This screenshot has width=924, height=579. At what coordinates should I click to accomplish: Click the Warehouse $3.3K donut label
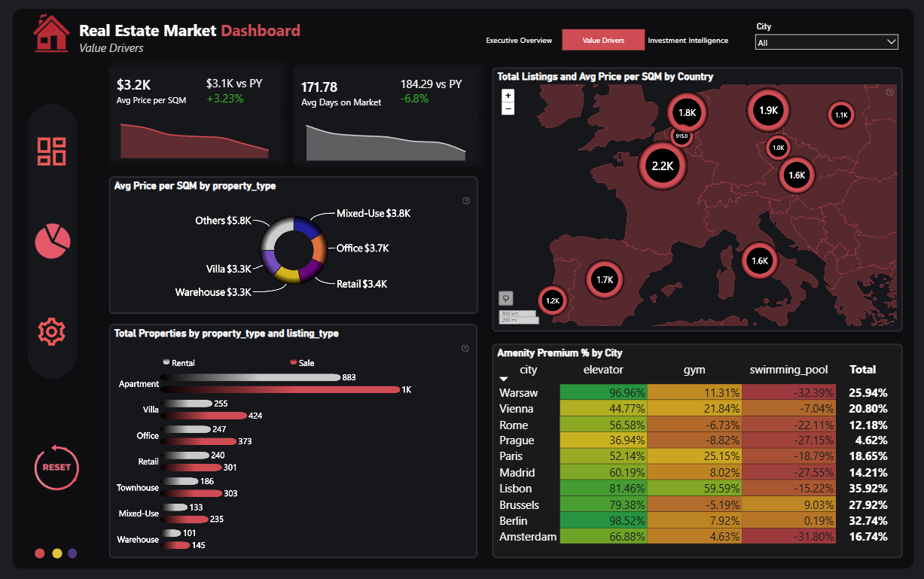click(x=213, y=292)
